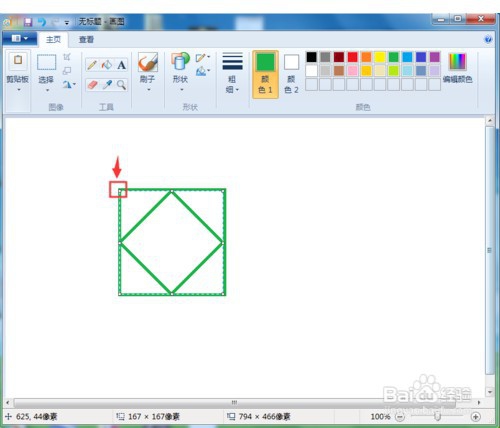
Task: Click the Resize icon
Action: click(x=67, y=71)
